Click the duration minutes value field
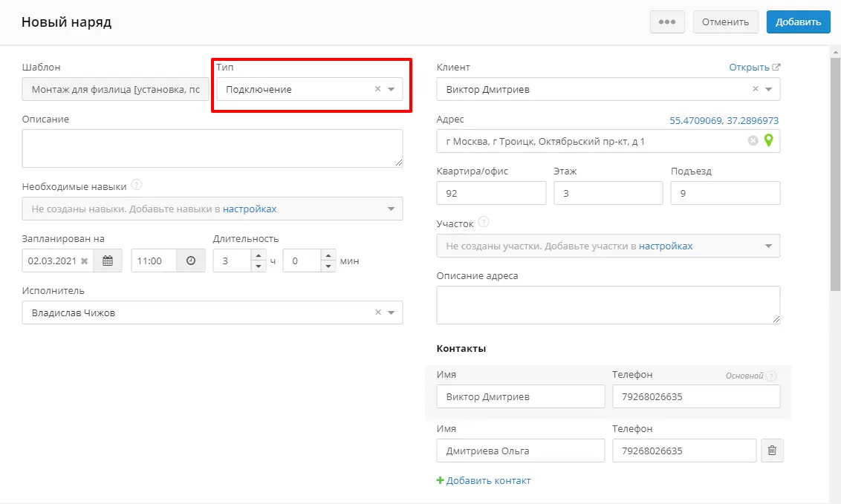Viewport: 841px width, 504px height. 302,261
